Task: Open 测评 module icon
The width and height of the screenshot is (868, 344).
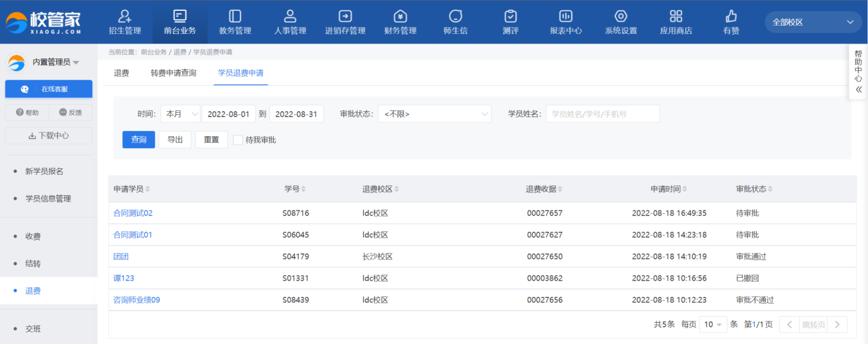Action: 510,16
